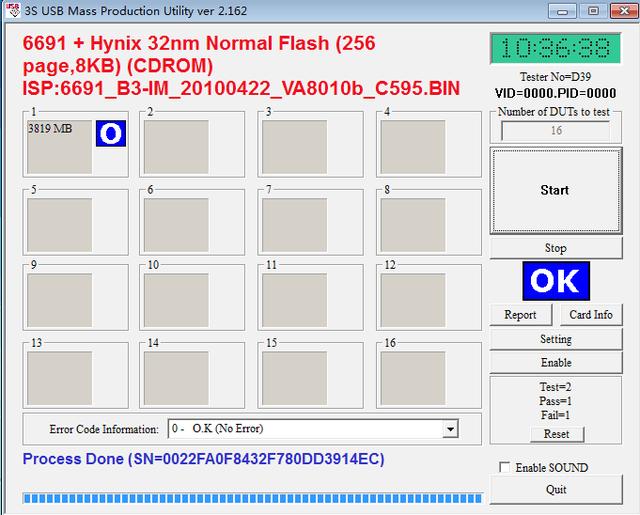The width and height of the screenshot is (640, 515).
Task: Click the Stop button
Action: click(x=556, y=248)
